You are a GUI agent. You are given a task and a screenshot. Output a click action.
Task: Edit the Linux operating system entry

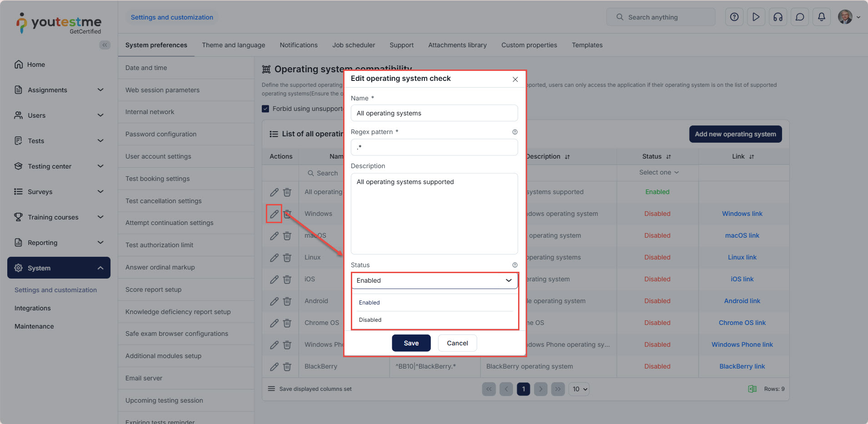coord(274,258)
